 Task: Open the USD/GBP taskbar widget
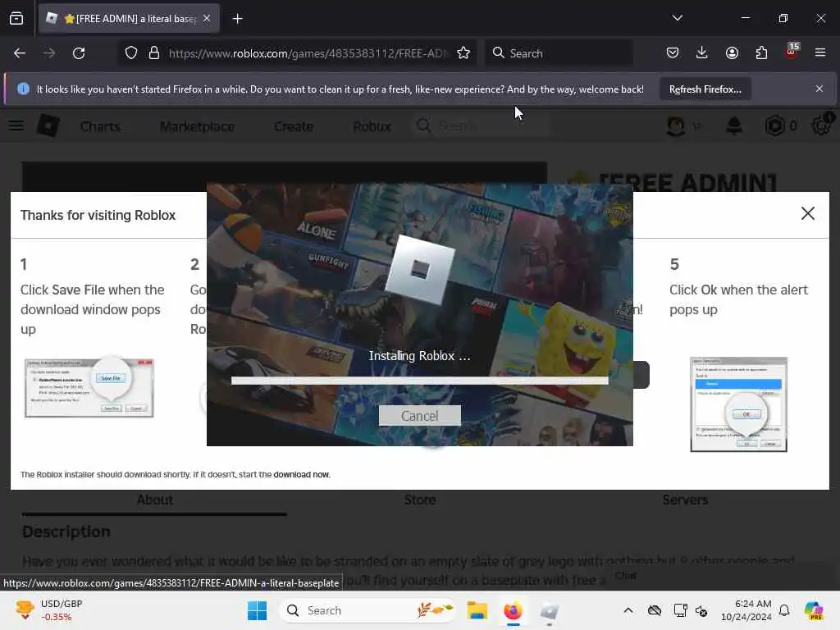point(48,610)
